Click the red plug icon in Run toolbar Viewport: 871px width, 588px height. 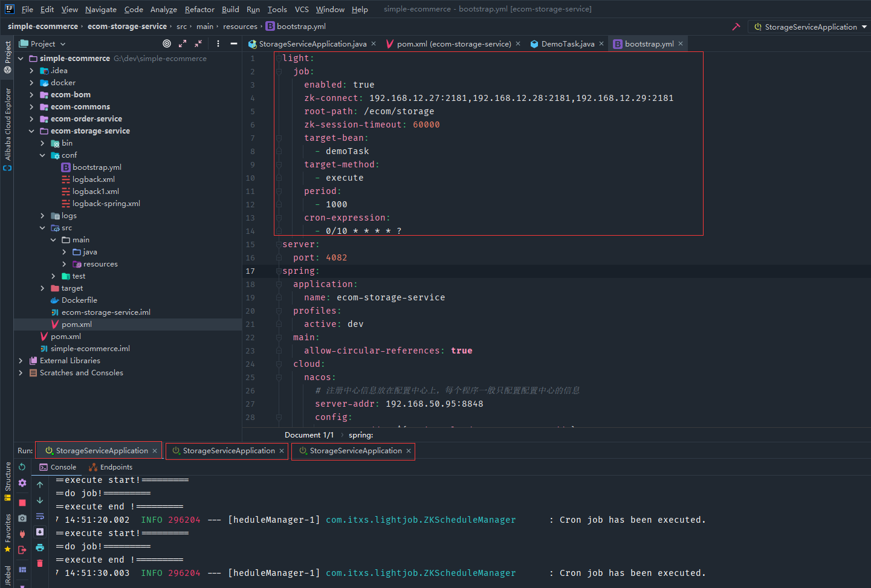point(22,534)
